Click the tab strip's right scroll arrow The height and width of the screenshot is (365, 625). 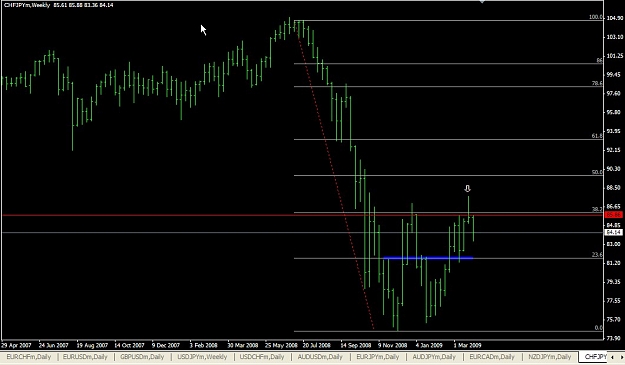pos(621,357)
